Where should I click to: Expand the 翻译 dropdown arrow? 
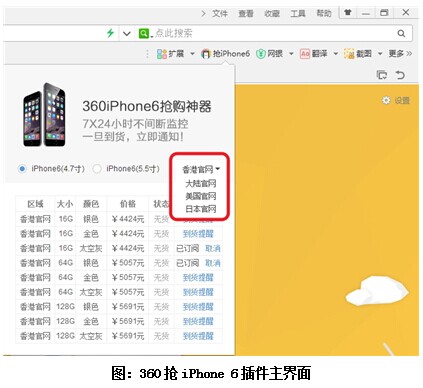336,54
